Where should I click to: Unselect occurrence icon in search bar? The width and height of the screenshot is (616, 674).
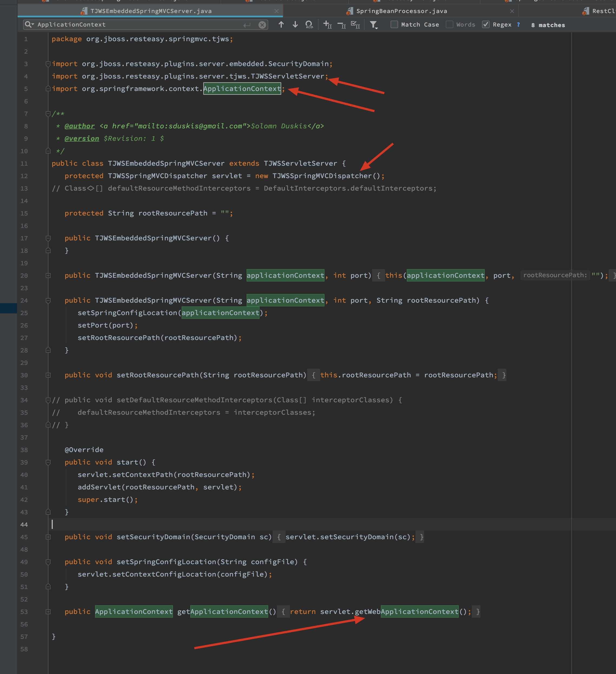click(x=342, y=25)
